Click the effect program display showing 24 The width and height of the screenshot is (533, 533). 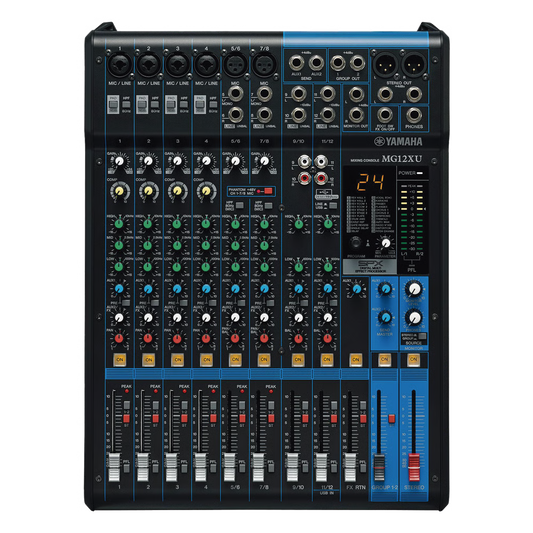[371, 182]
